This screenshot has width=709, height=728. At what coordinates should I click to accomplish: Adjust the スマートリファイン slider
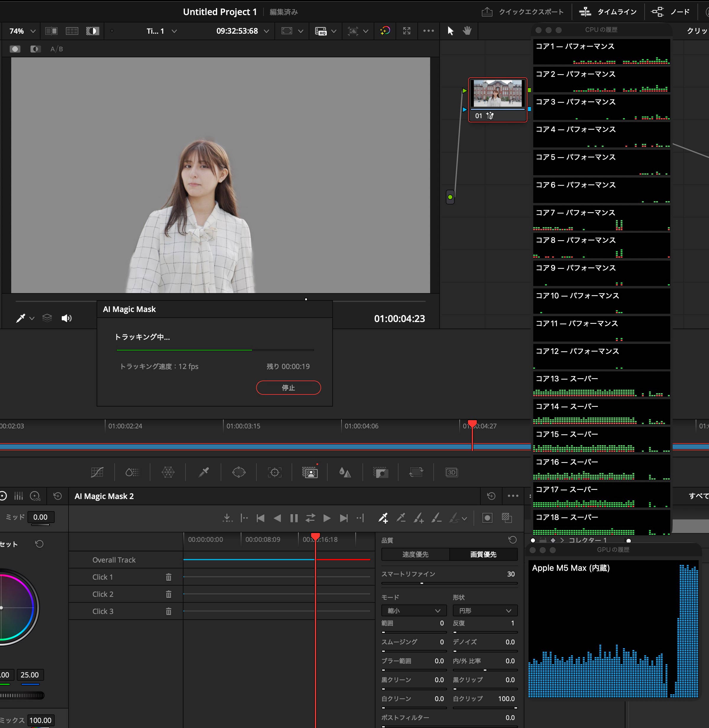click(422, 583)
